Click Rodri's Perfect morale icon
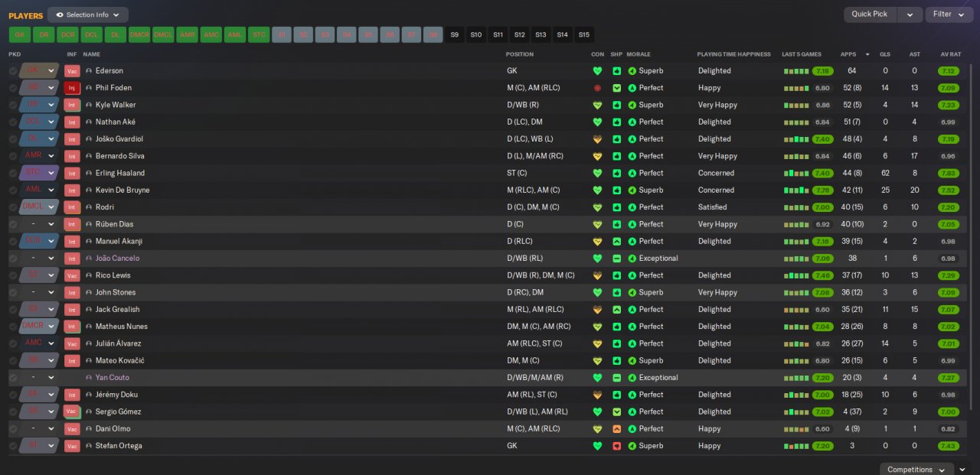Image resolution: width=980 pixels, height=475 pixels. tap(632, 207)
